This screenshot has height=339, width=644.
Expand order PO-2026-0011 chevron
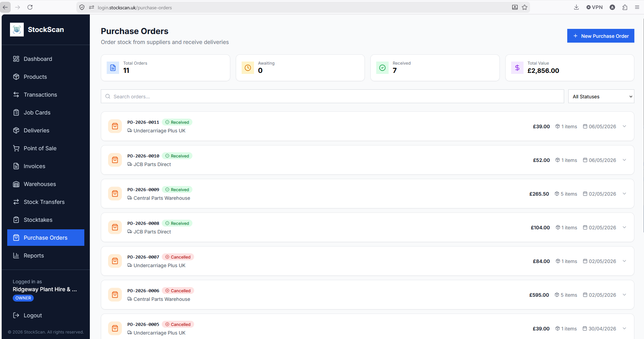coord(624,126)
